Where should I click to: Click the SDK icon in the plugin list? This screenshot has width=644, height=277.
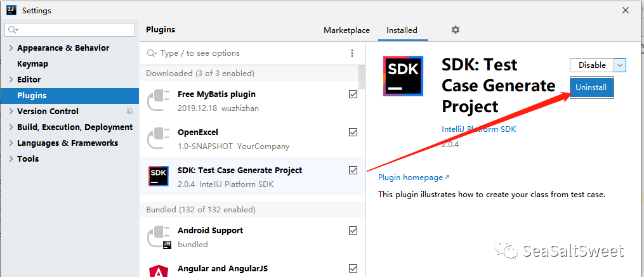(158, 176)
